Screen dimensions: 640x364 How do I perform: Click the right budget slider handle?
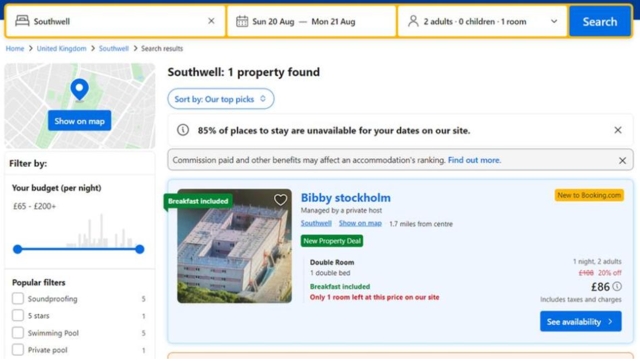pos(139,249)
